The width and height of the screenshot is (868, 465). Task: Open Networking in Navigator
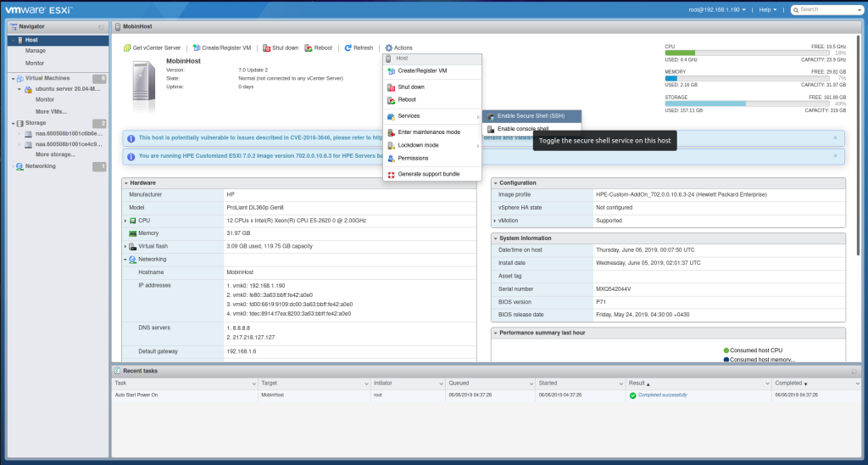point(41,166)
